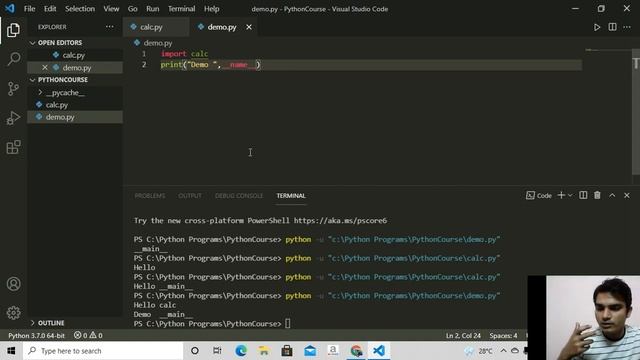Collapse the Open Editors section
This screenshot has width=640, height=360.
click(x=75, y=42)
